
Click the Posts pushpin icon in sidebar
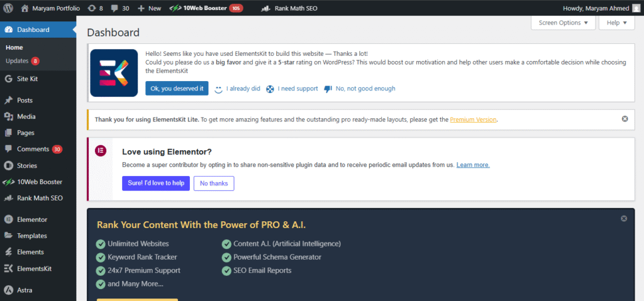8,100
